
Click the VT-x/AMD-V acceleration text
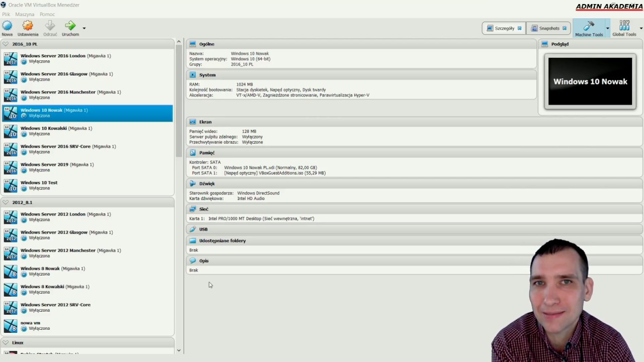[x=250, y=95]
